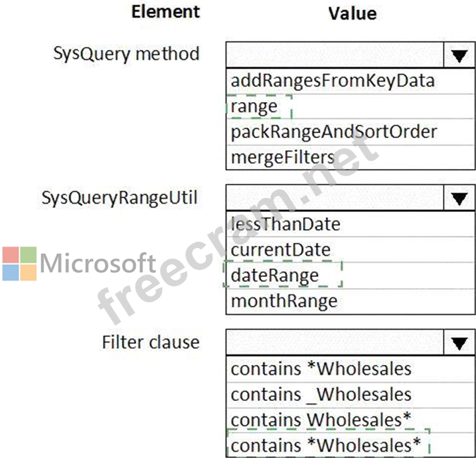Click the SysQuery method label
476x458 pixels.
coord(126,54)
